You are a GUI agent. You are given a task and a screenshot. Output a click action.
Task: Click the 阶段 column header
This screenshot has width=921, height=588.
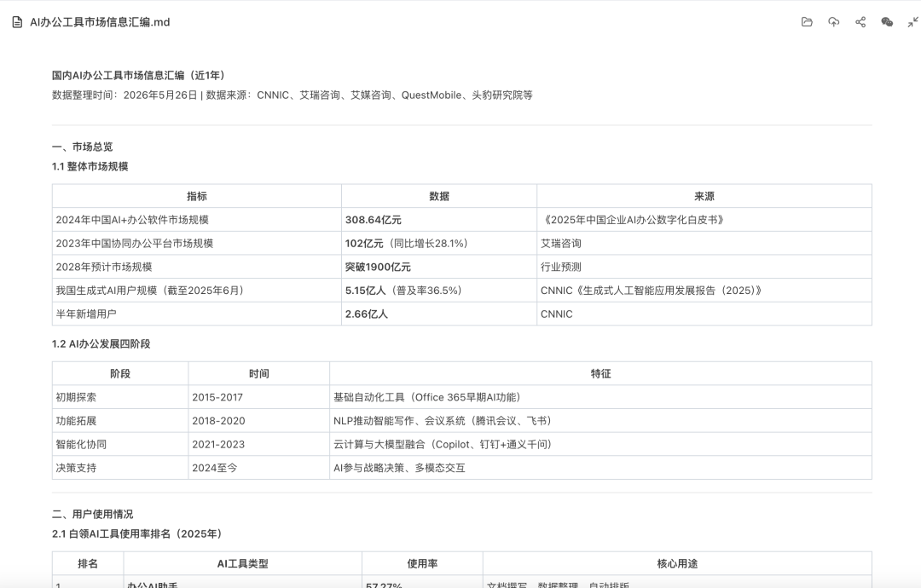pos(120,374)
